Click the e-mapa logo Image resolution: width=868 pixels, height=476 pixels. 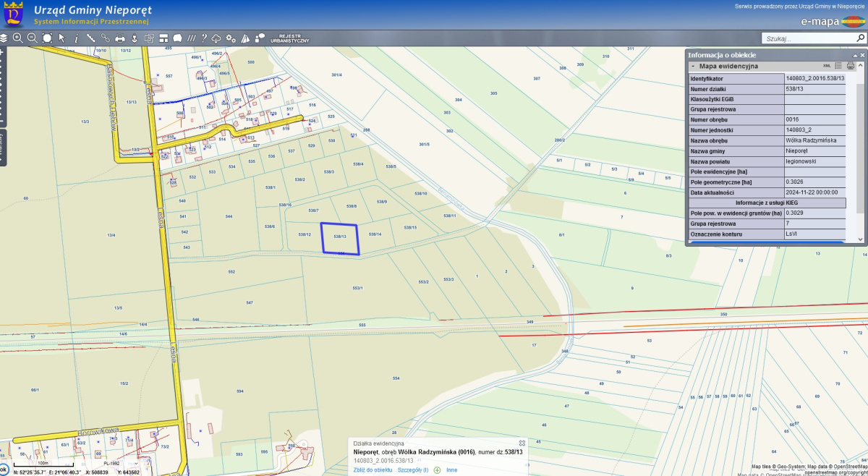pyautogui.click(x=833, y=21)
